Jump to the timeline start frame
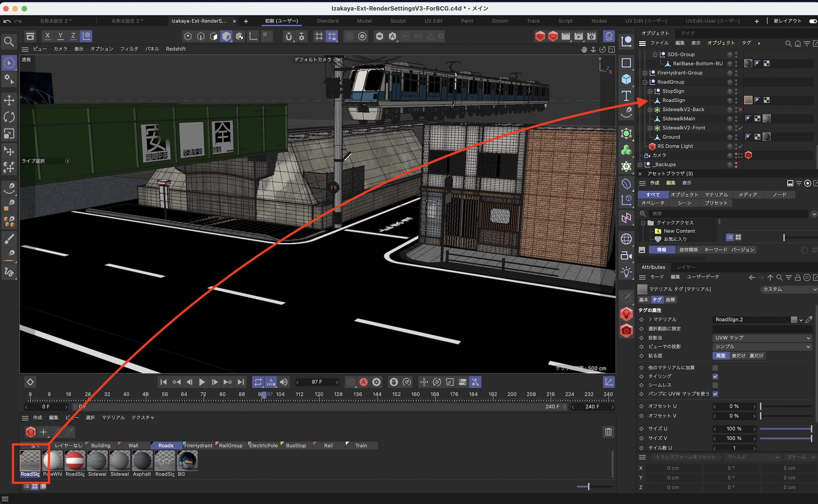This screenshot has height=504, width=818. pos(164,382)
